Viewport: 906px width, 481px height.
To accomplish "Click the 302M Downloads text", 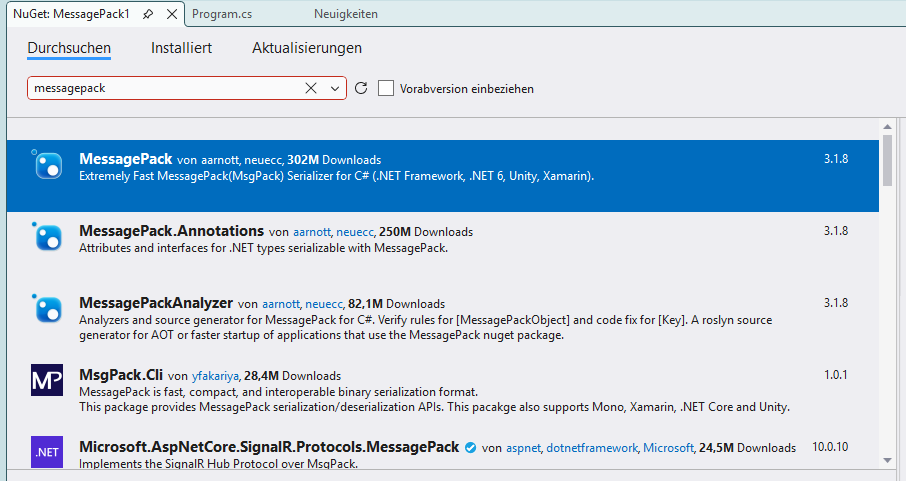I will (334, 160).
